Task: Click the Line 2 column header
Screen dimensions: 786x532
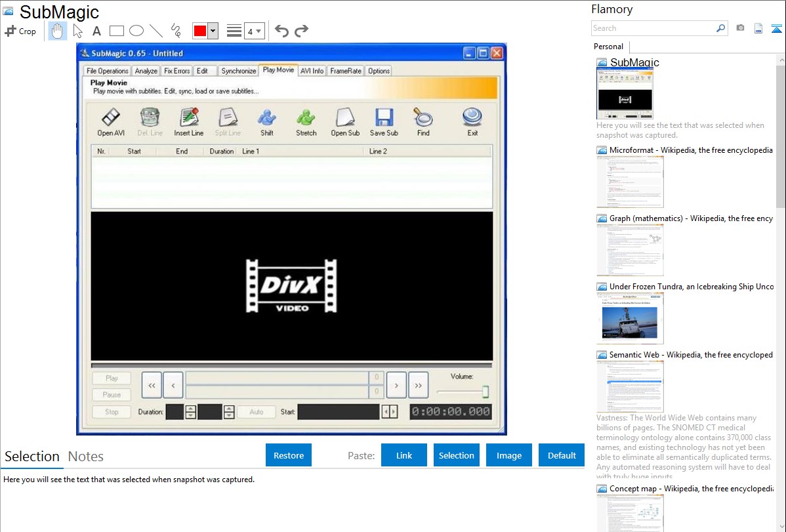Action: [x=378, y=151]
